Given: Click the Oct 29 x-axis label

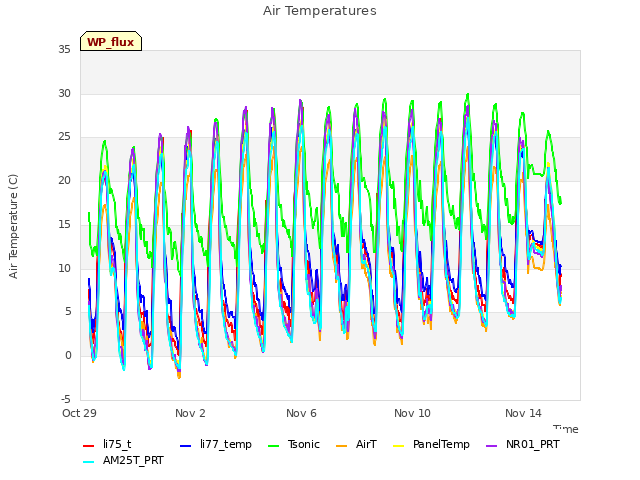Looking at the screenshot, I should pyautogui.click(x=80, y=413).
